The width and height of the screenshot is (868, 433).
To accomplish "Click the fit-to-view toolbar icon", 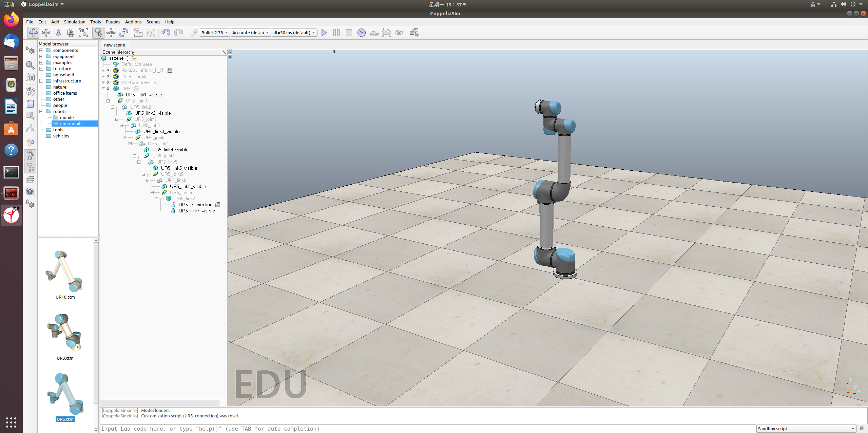I will coord(83,33).
